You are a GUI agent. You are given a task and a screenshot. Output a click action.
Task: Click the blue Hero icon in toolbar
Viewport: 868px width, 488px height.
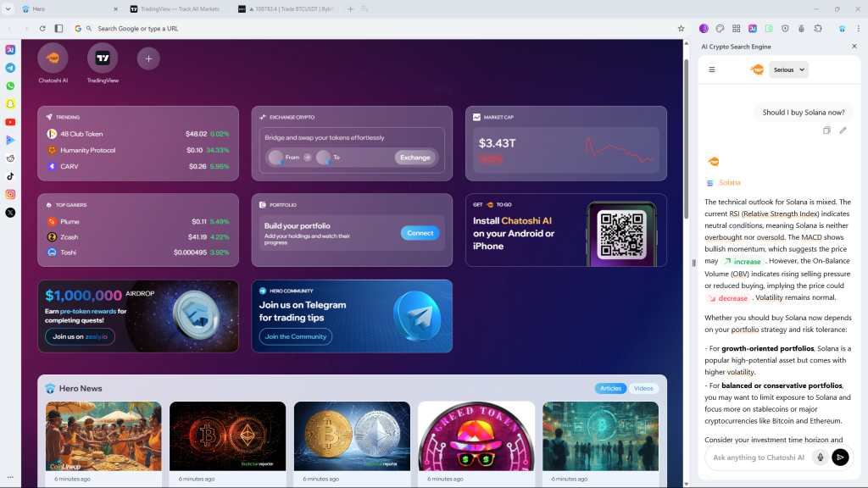[842, 28]
